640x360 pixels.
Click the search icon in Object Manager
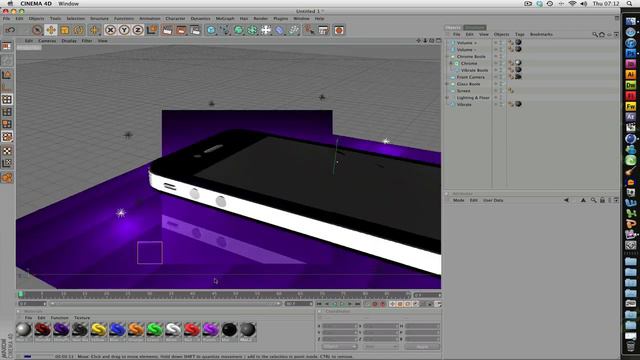coord(595,35)
